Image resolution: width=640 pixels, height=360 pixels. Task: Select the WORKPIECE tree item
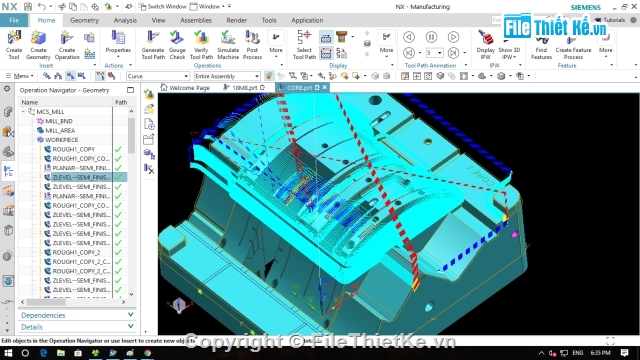tap(61, 140)
